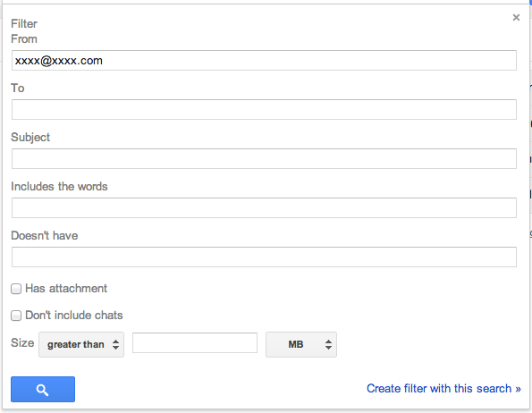532x413 pixels.
Task: Open the MB size unit dropdown
Action: point(301,344)
